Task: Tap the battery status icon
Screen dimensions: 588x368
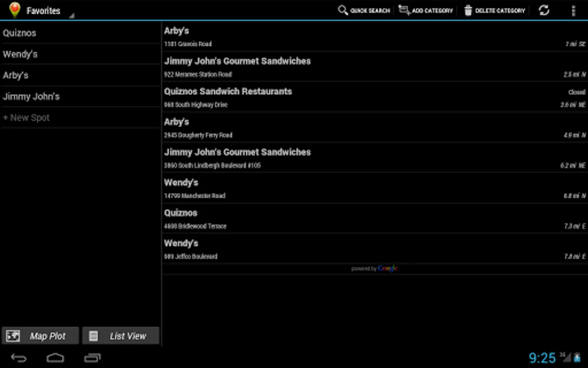Action: coord(577,357)
